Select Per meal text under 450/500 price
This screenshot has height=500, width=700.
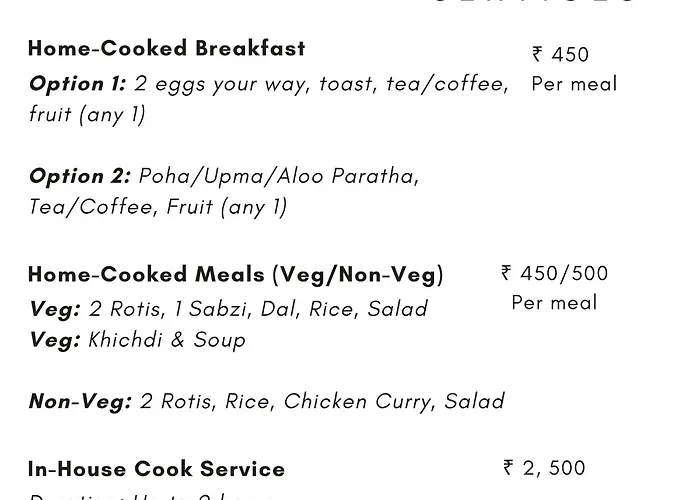click(554, 303)
